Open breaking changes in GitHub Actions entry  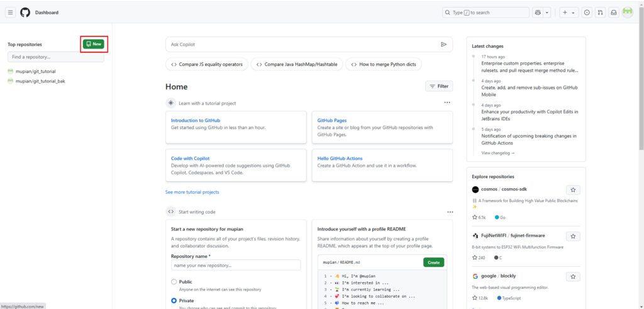(x=528, y=139)
